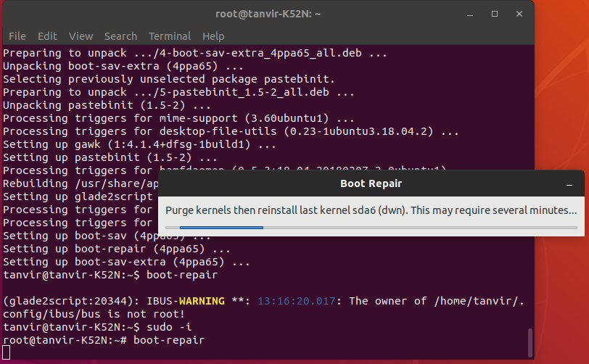The width and height of the screenshot is (589, 364).
Task: Click 'Setting up boot-sav-extra (4ppa65)' line
Action: (126, 262)
